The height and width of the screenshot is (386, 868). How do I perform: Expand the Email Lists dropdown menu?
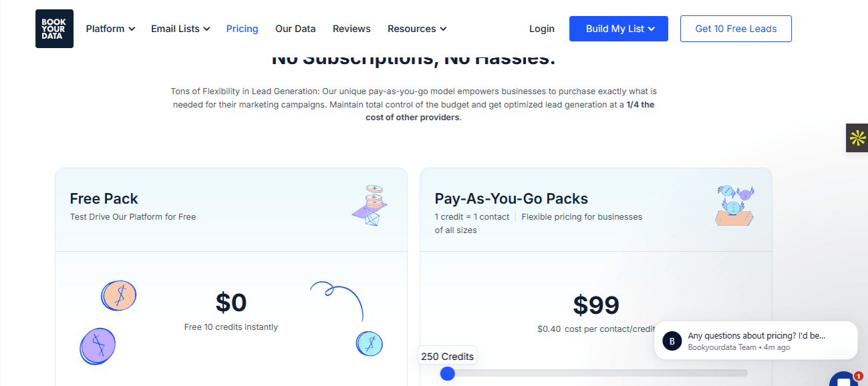180,29
